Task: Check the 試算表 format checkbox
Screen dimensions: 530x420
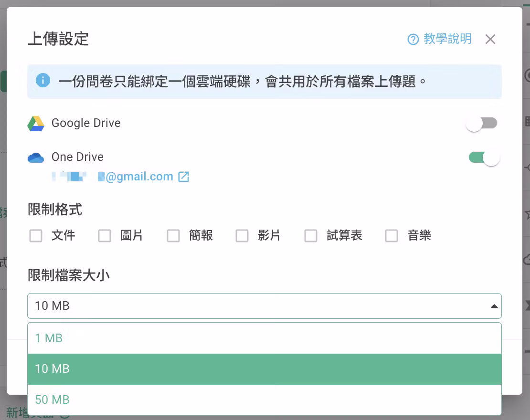Action: [311, 235]
